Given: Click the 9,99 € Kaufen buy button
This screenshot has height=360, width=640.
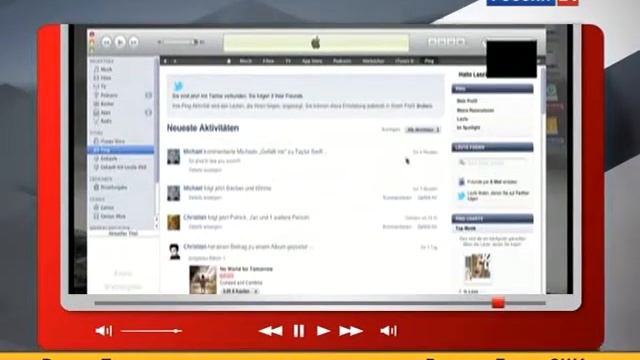Looking at the screenshot, I should 236,291.
